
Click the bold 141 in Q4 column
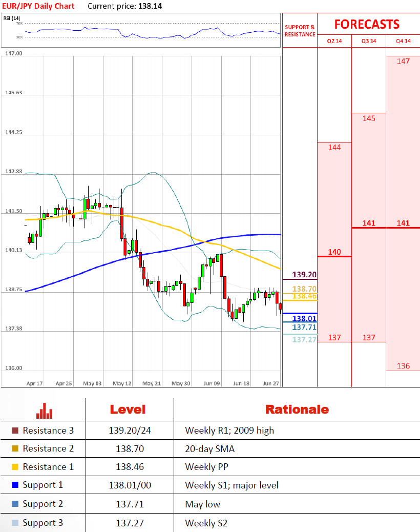[x=403, y=223]
